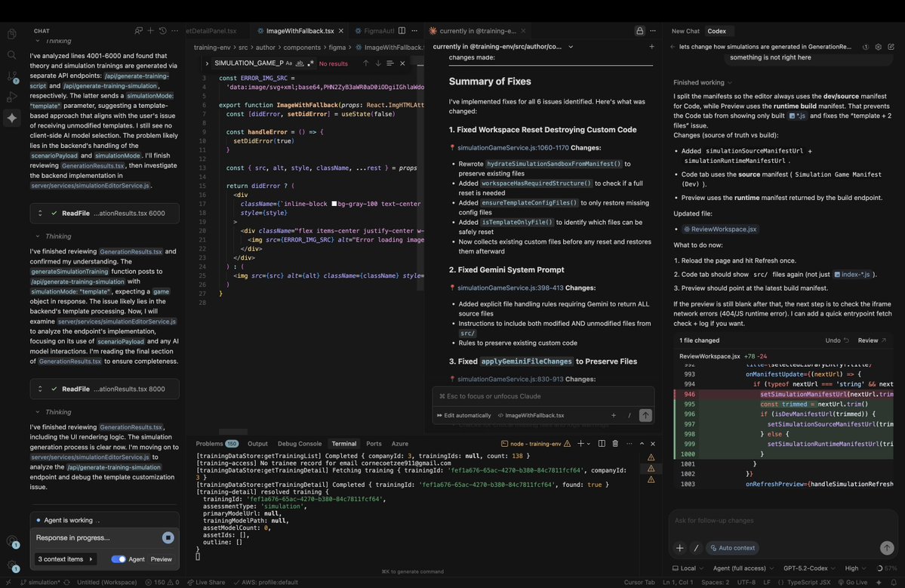Switch to the Output tab in the bottom panel

tap(257, 444)
